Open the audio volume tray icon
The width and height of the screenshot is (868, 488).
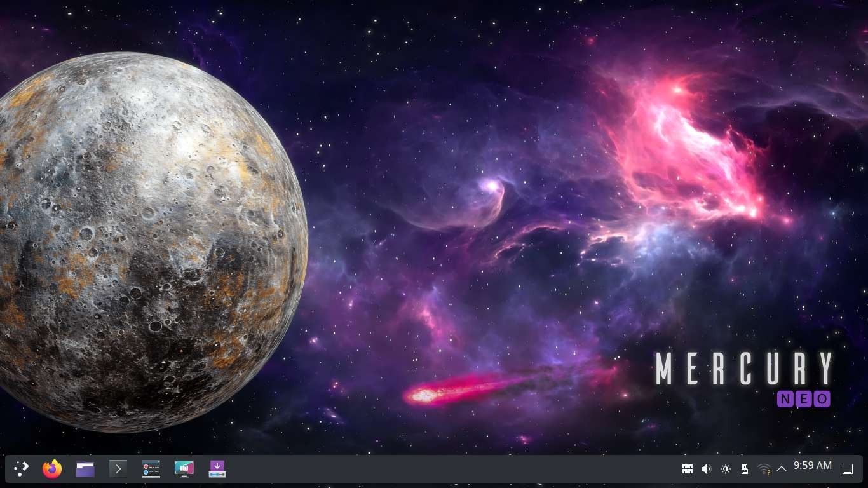click(706, 469)
